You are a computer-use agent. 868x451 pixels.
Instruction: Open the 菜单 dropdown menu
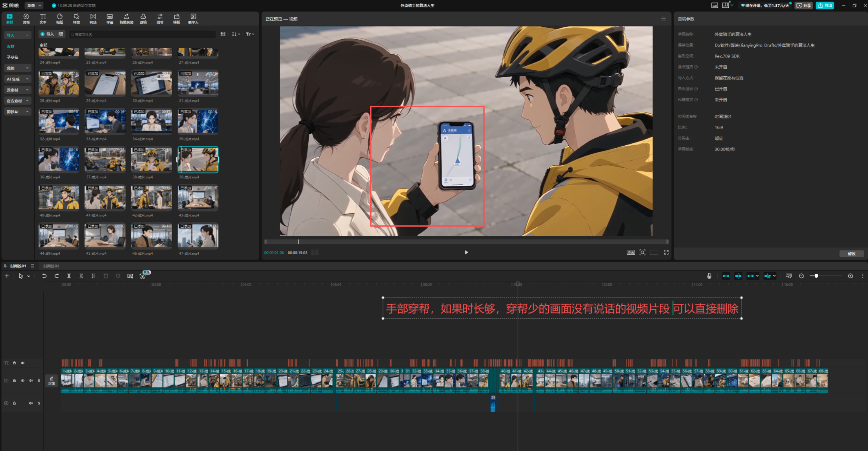click(x=34, y=5)
